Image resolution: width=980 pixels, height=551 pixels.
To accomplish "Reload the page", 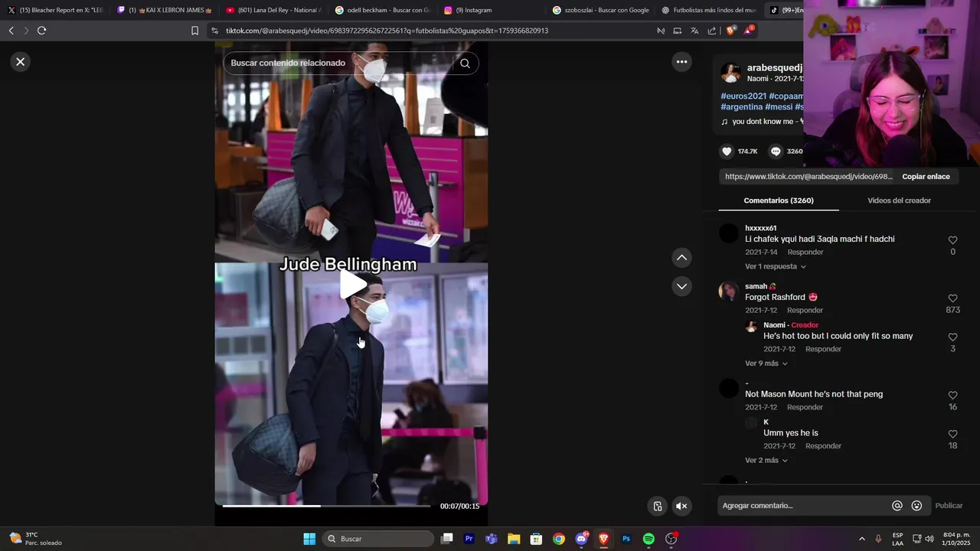I will pyautogui.click(x=41, y=31).
